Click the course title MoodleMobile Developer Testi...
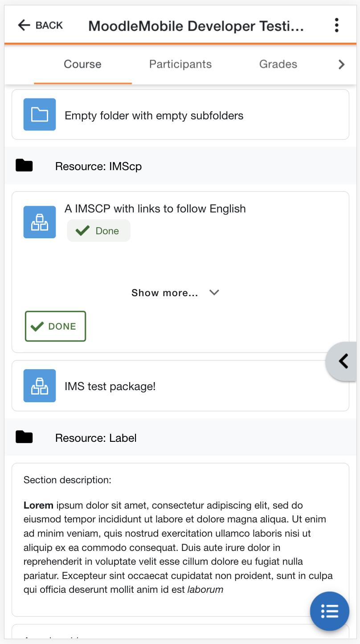 196,26
